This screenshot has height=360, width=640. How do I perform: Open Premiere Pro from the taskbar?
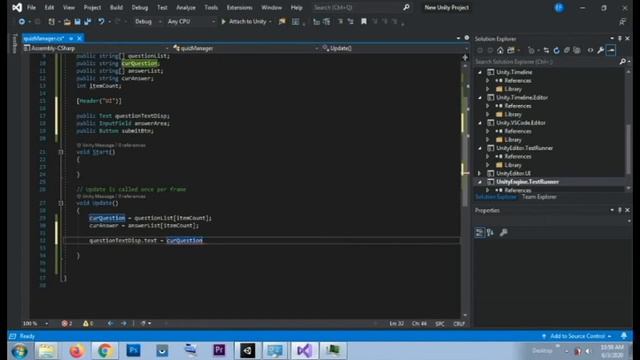pyautogui.click(x=219, y=351)
